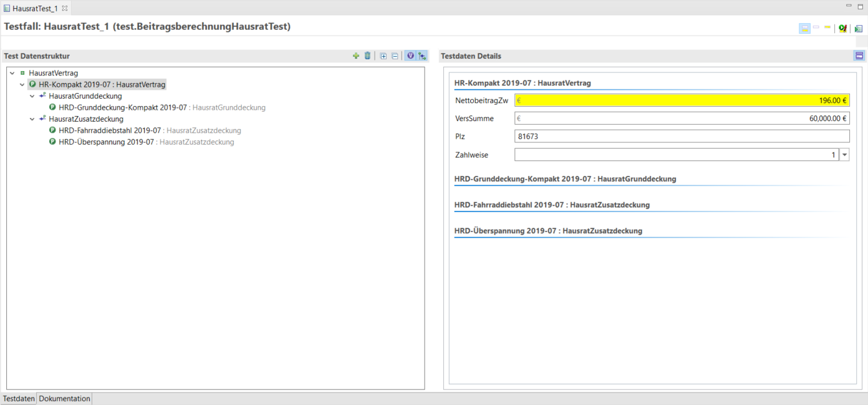The image size is (868, 405).
Task: Click the run test and store results icon
Action: 843,28
